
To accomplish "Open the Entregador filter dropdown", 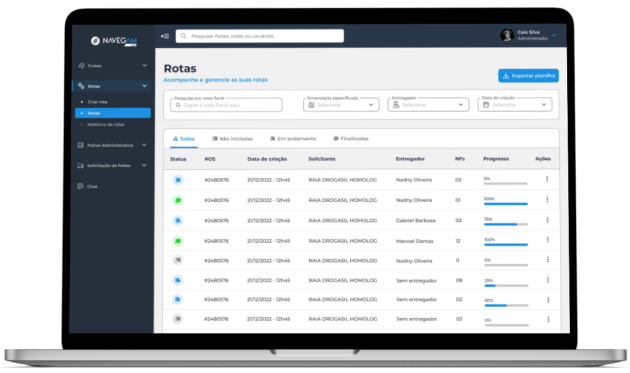I will click(428, 105).
